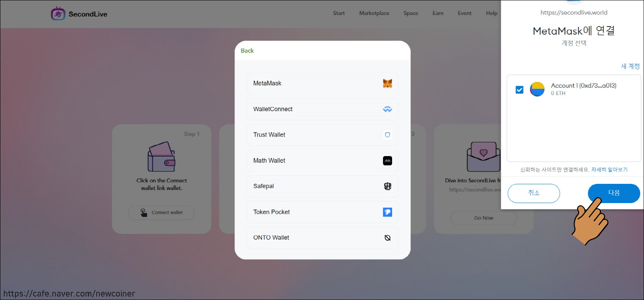644x300 pixels.
Task: Click the 새 계정 (New account) link
Action: click(630, 66)
